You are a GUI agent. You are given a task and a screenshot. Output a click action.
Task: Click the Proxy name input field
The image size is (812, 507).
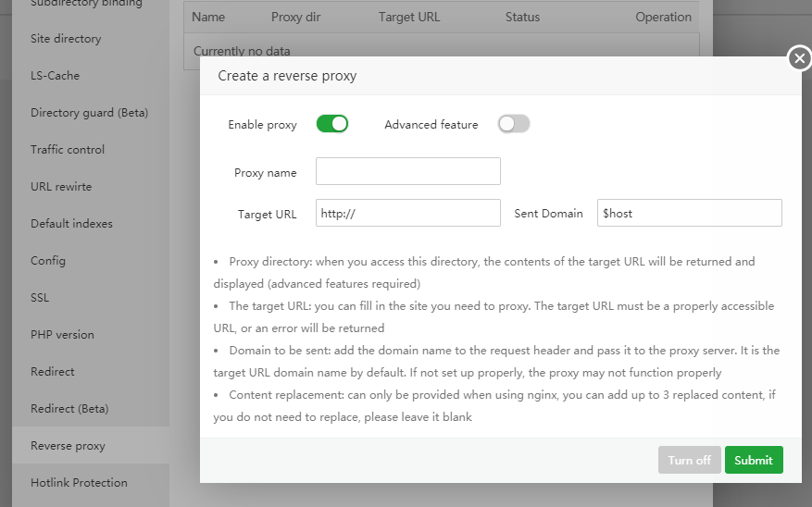pyautogui.click(x=407, y=171)
